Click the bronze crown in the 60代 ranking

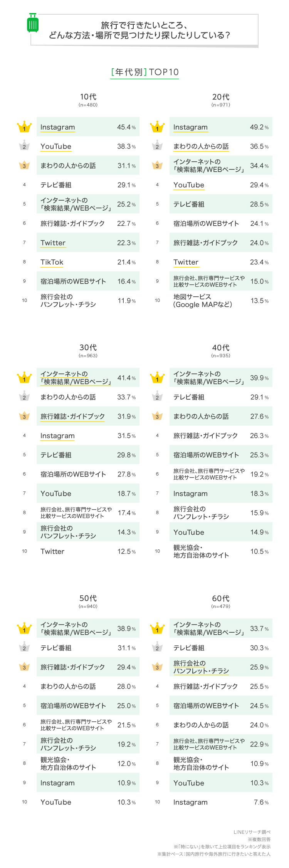[157, 667]
